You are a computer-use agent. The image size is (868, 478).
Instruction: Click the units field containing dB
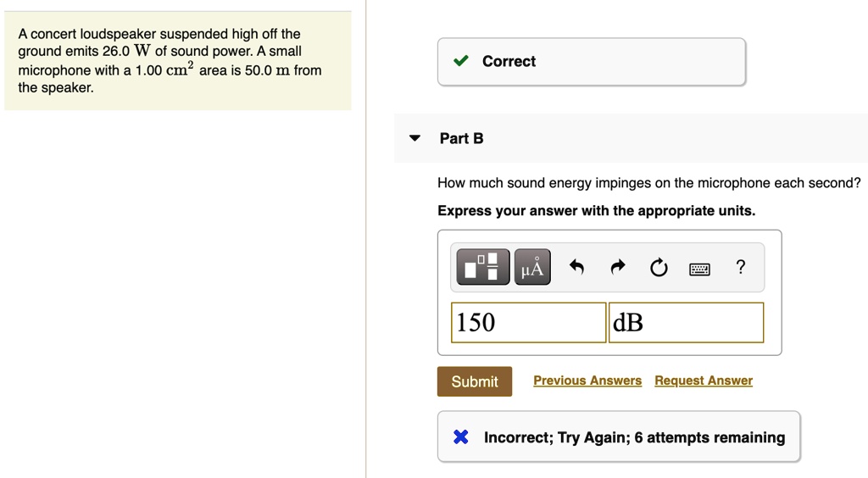[686, 323]
